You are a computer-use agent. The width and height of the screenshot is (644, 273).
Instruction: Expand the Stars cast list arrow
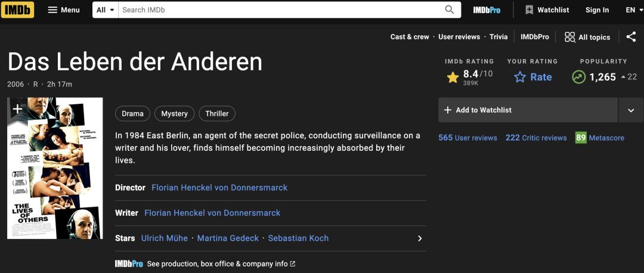tap(420, 238)
